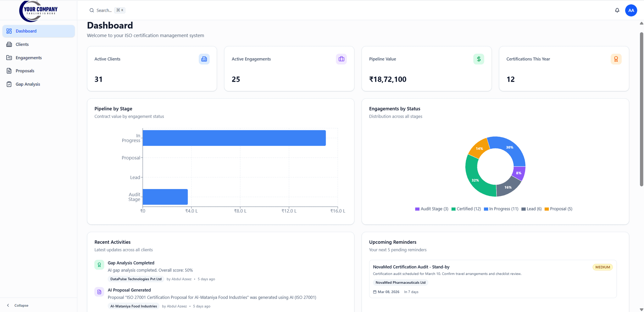Click the Pipeline Value ₹18,72,100

(388, 79)
